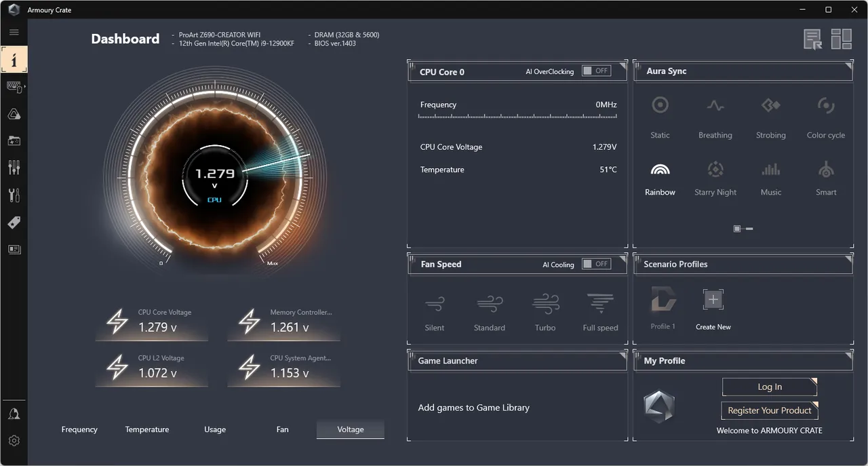Click the Armoury Crate title bar logo
This screenshot has width=868, height=466.
14,10
